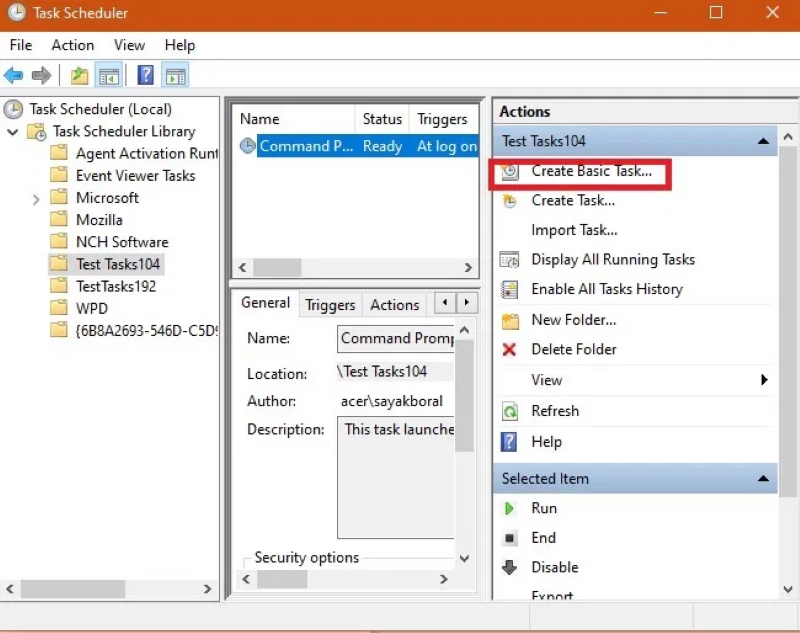Click the Create Basic Task icon

click(x=510, y=171)
